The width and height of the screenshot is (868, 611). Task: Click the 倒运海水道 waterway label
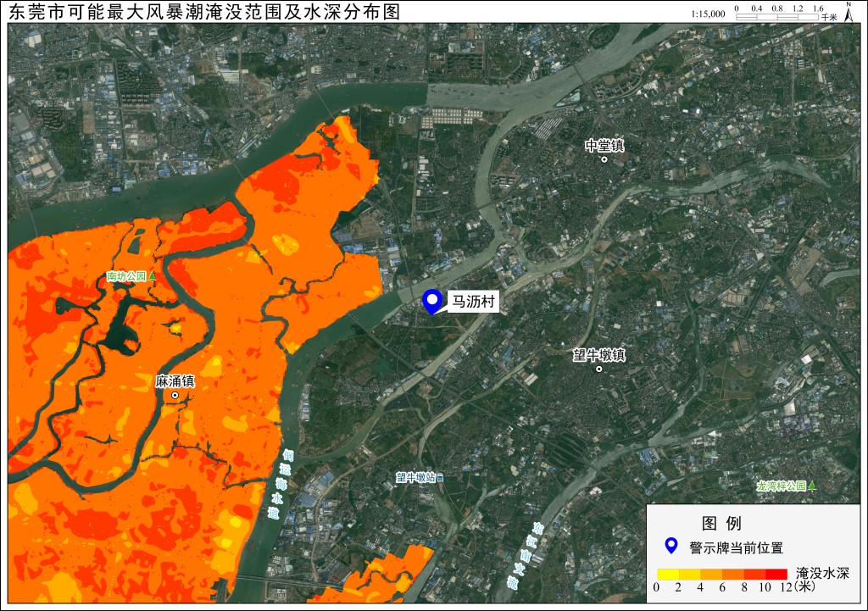[x=280, y=484]
